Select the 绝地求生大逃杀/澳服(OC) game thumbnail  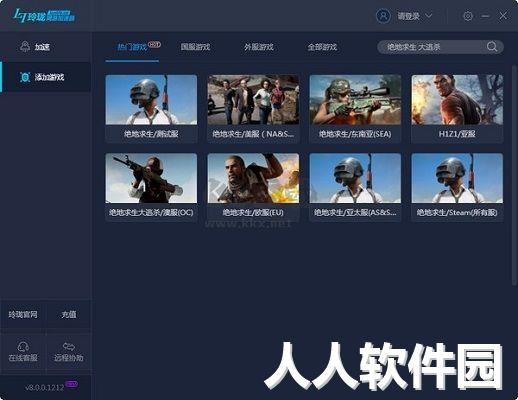click(151, 178)
